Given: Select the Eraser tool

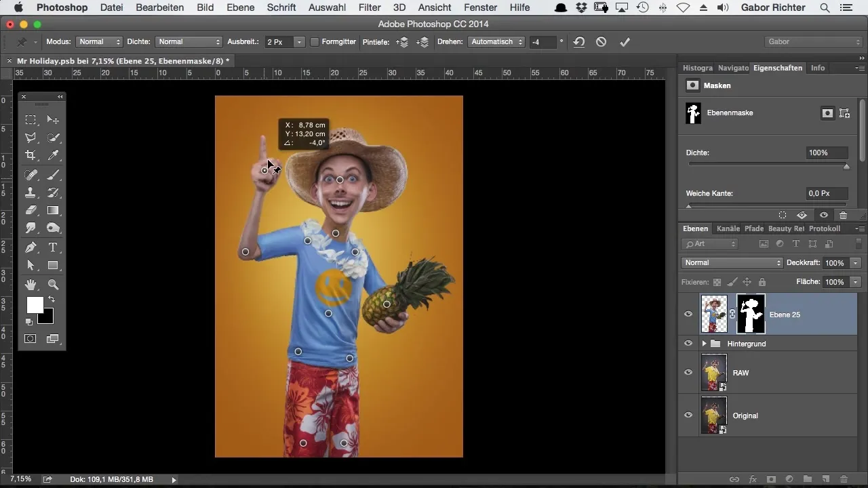Looking at the screenshot, I should [31, 210].
